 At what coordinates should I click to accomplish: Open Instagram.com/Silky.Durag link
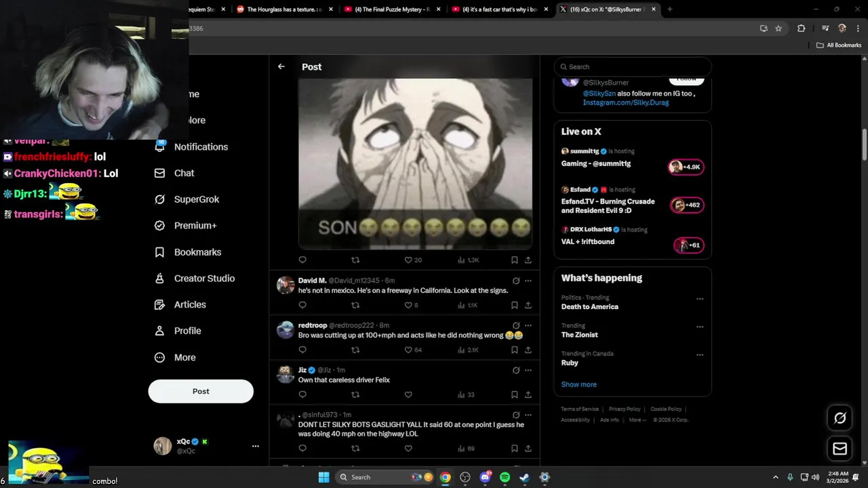click(x=626, y=102)
